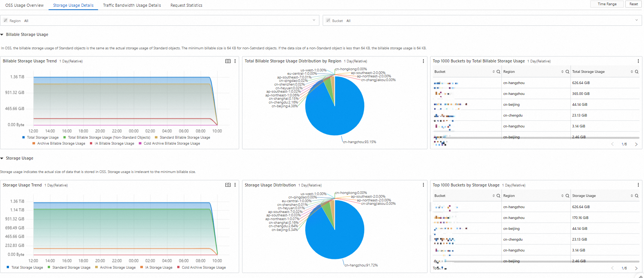Click cn-beijing 5.34% pie label
The image size is (644, 278).
point(285,230)
